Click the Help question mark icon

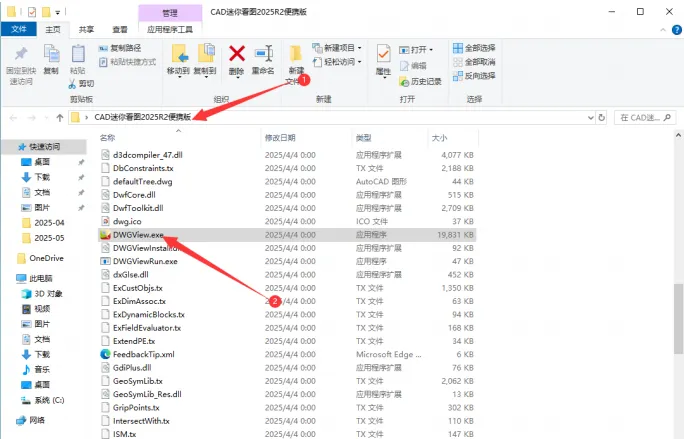[x=677, y=30]
